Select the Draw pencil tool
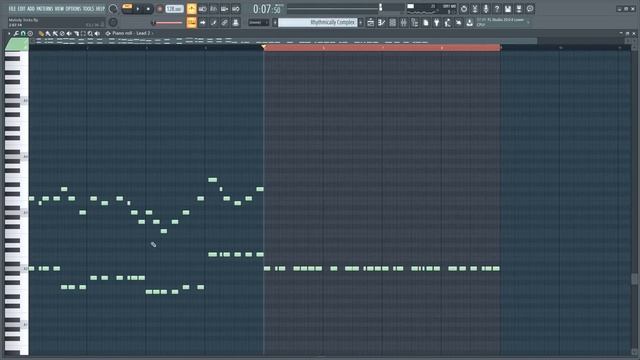 pyautogui.click(x=41, y=33)
